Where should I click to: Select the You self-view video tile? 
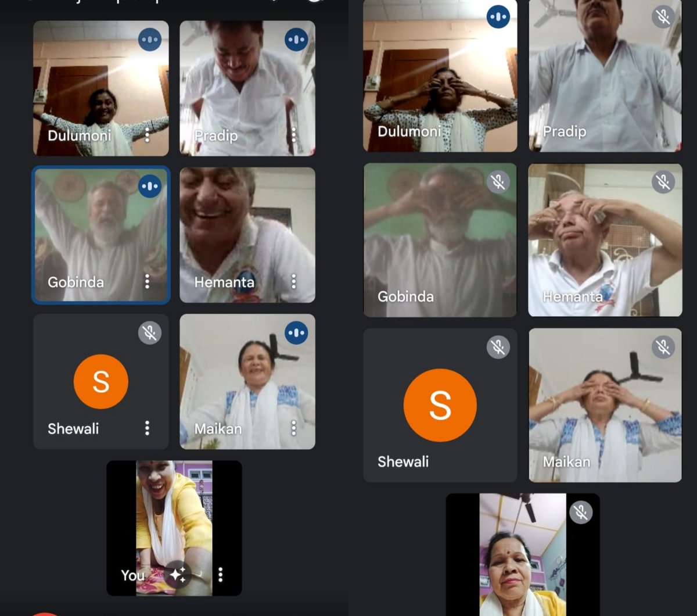click(x=174, y=528)
